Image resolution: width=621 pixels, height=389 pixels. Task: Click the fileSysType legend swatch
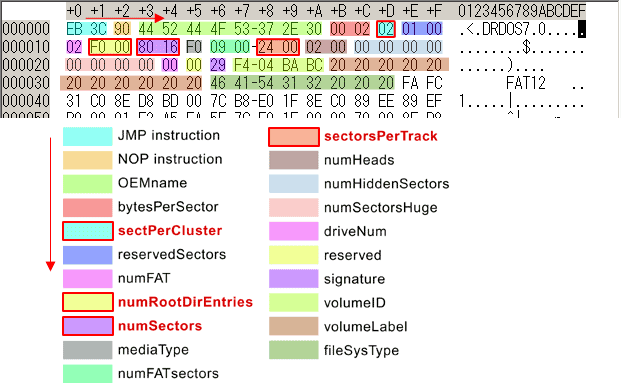coord(293,350)
